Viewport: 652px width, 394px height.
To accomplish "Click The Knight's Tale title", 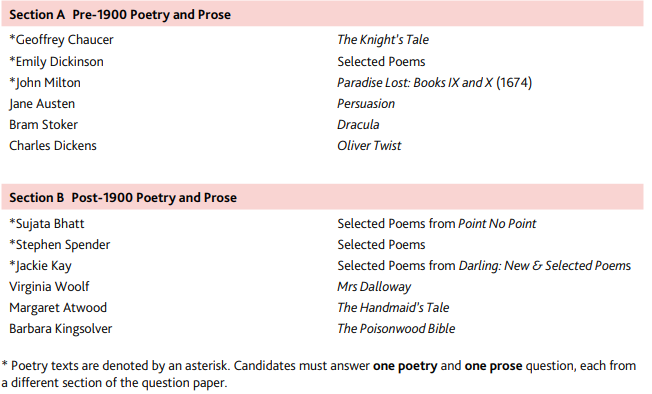I will (x=383, y=39).
